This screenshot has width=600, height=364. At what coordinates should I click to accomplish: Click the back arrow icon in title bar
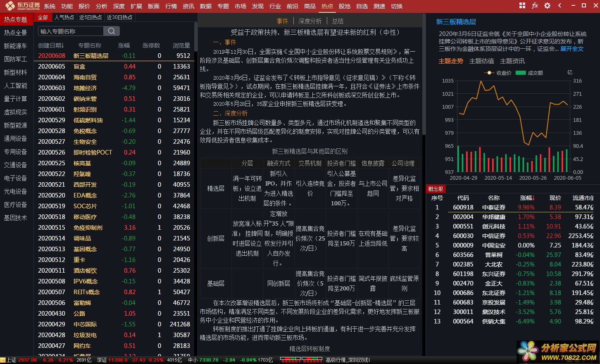(x=560, y=6)
